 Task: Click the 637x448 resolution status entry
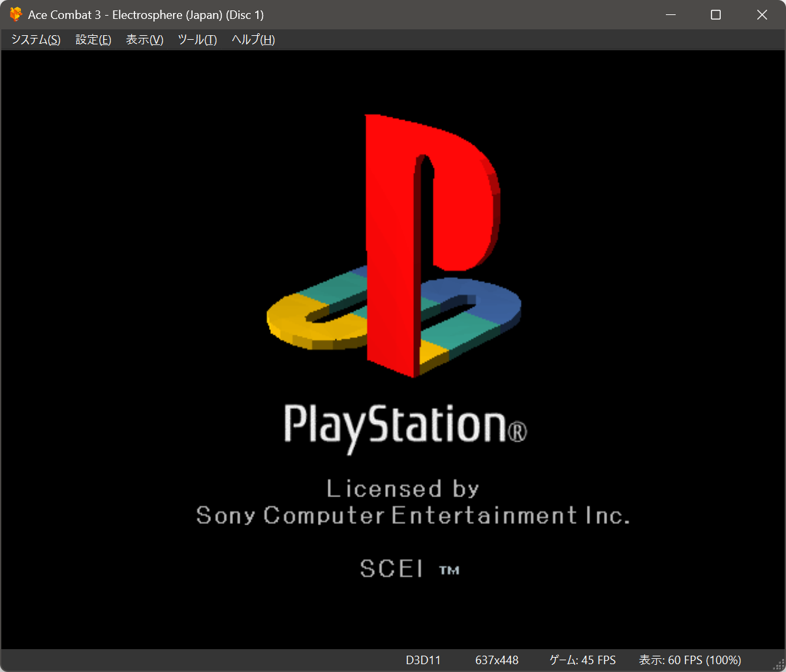(497, 660)
